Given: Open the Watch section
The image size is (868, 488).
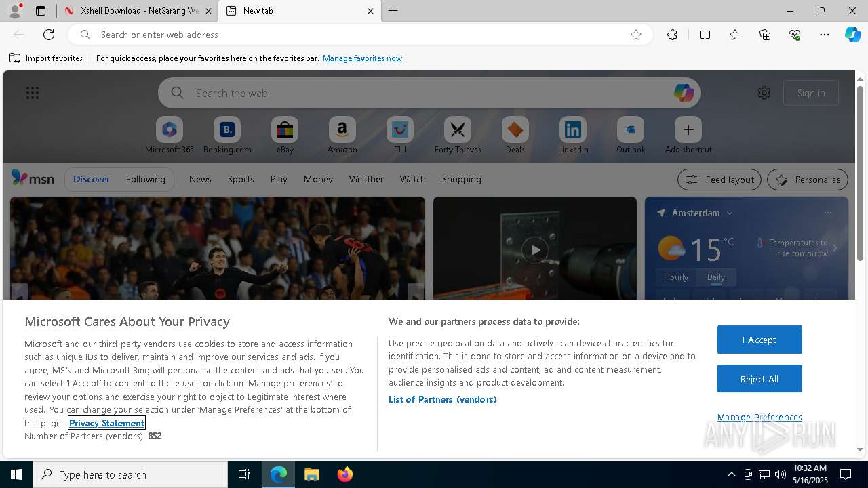Looking at the screenshot, I should [413, 179].
